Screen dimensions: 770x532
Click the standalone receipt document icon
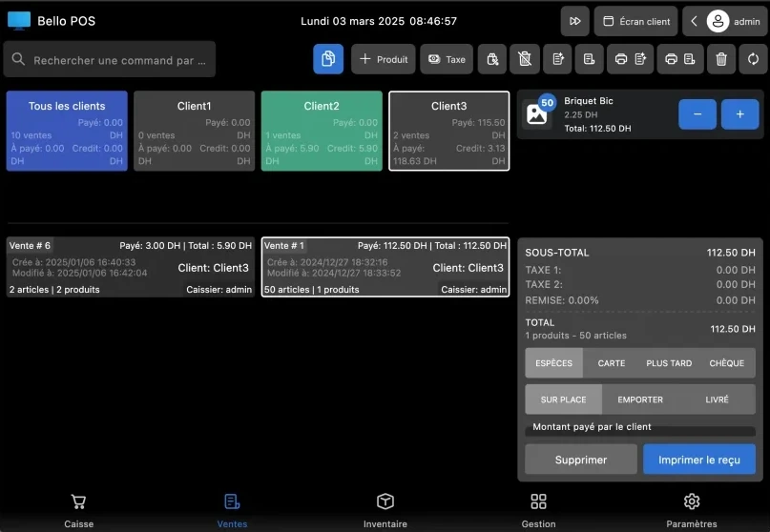(x=589, y=59)
